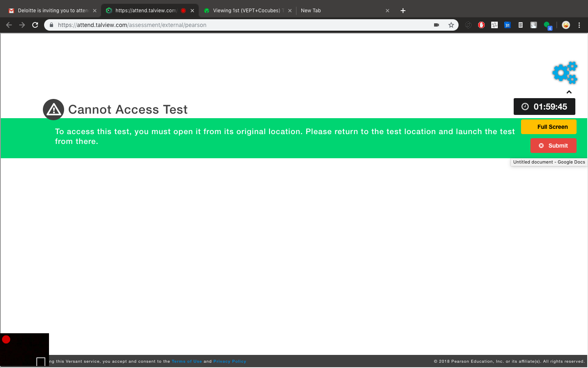This screenshot has height=368, width=588.
Task: Click the gray pointing hand extension icon
Action: (x=534, y=25)
